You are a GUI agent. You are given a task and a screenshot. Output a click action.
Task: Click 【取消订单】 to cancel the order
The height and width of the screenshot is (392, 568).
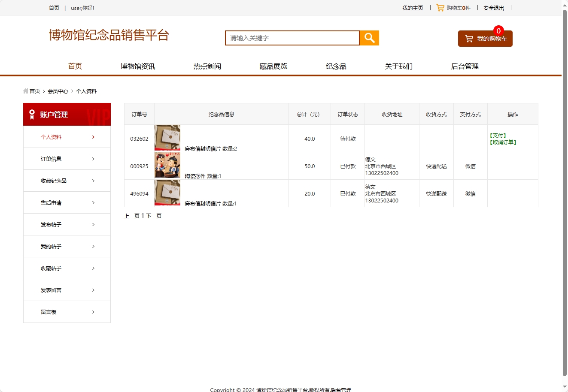click(x=502, y=142)
